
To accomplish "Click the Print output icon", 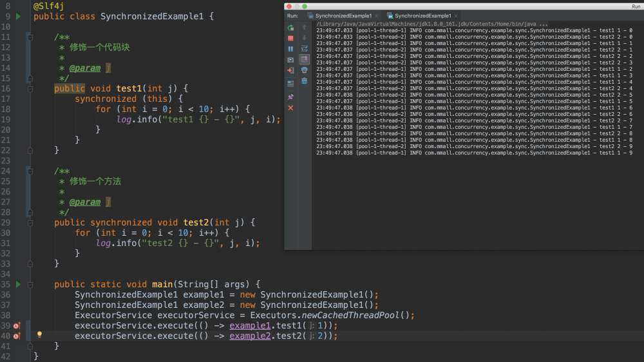I will pyautogui.click(x=304, y=70).
